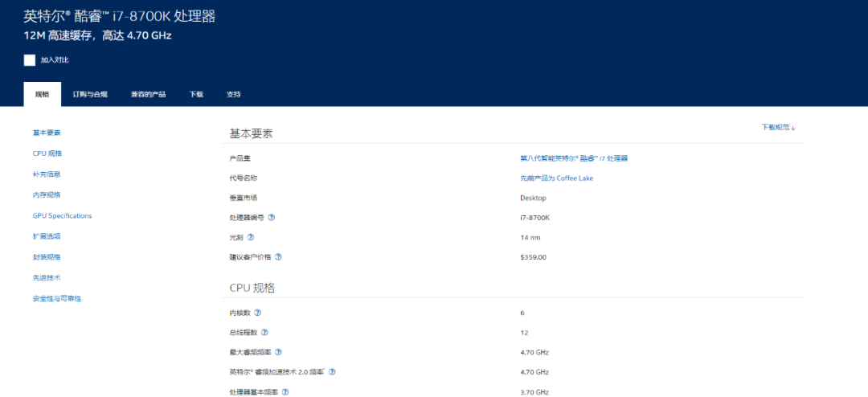This screenshot has height=397, width=868.
Task: Open 安全性与可靠性 sidebar link
Action: coord(57,298)
